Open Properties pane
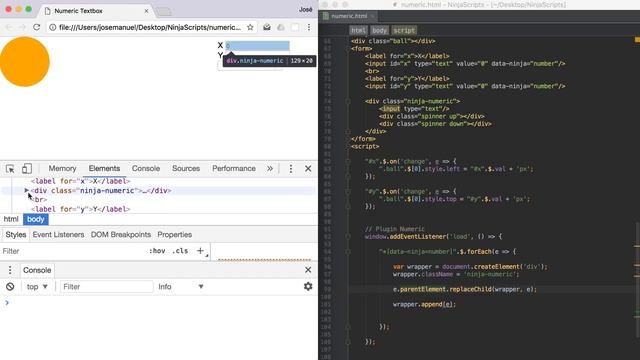 click(175, 235)
